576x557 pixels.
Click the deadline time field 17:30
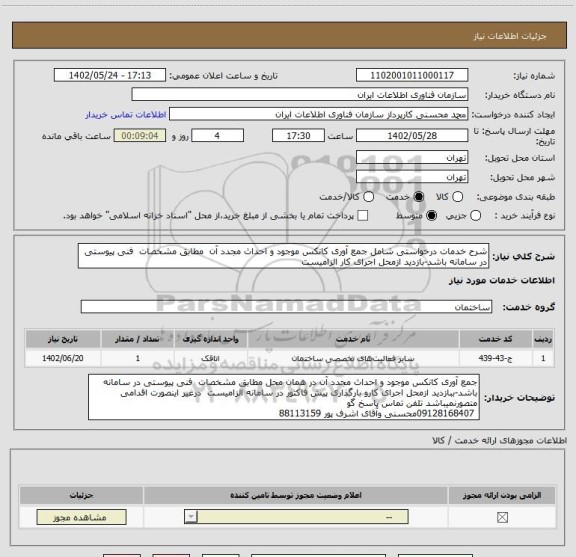coord(298,136)
